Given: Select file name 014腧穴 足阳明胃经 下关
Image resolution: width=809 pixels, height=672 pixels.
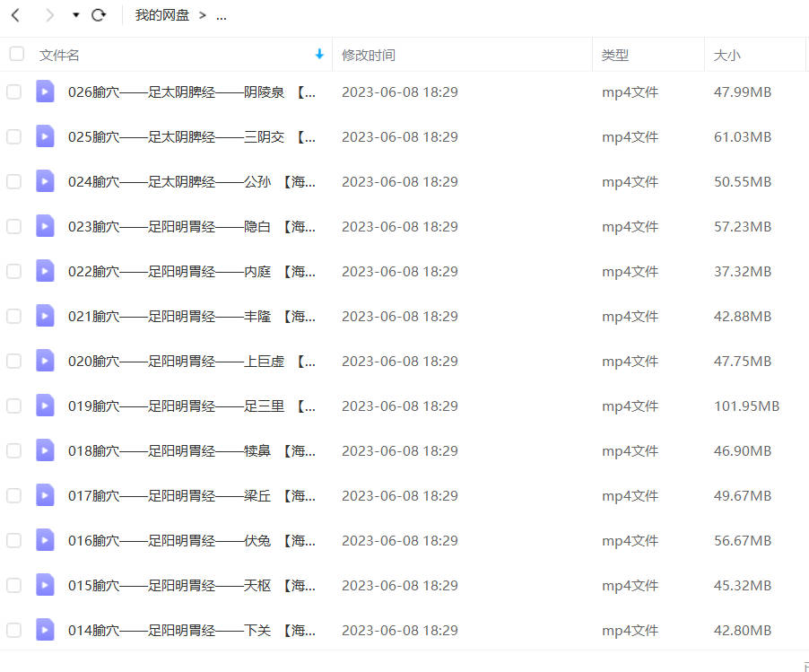Looking at the screenshot, I should pyautogui.click(x=192, y=632).
